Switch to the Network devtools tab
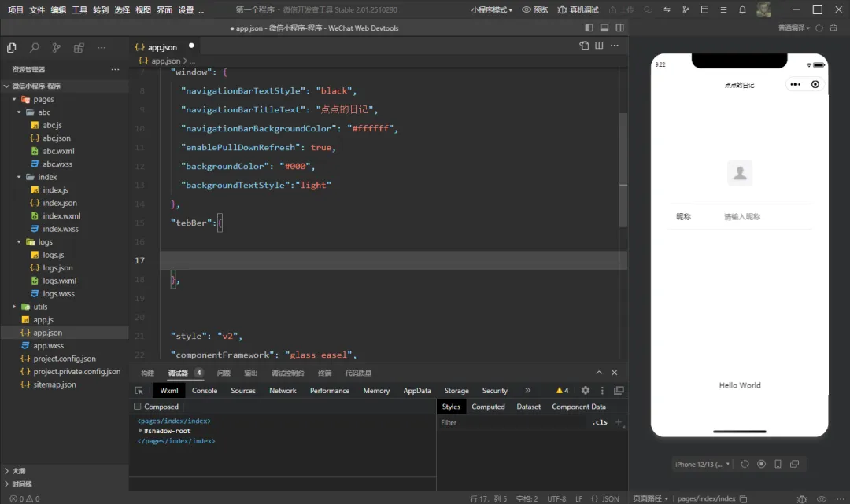This screenshot has width=850, height=504. 283,390
